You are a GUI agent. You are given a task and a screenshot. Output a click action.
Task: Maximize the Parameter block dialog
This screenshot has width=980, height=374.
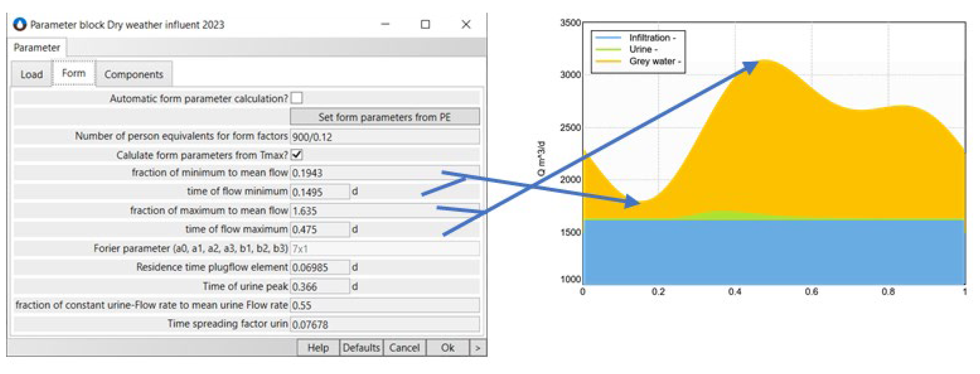click(x=425, y=24)
